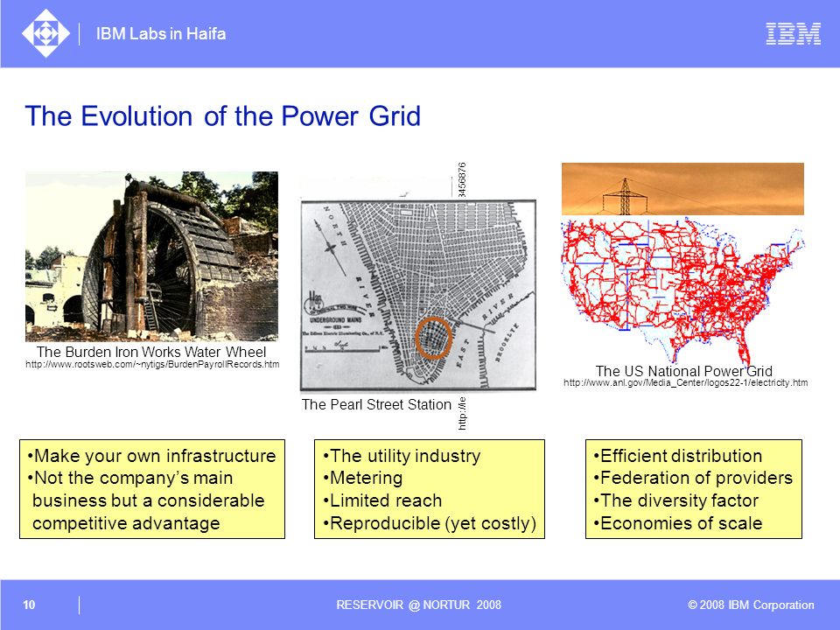Click the caption 'The US National Power Grid'
The width and height of the screenshot is (840, 630).
684,371
